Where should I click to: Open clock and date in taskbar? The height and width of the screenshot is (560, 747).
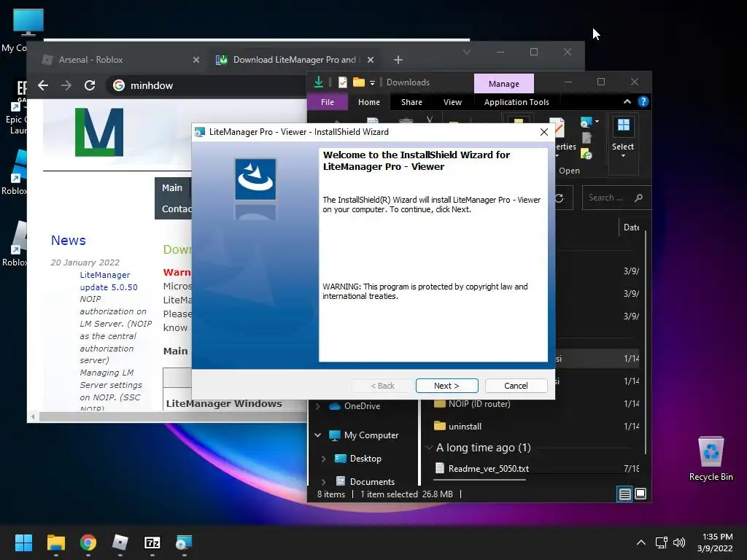pyautogui.click(x=715, y=542)
